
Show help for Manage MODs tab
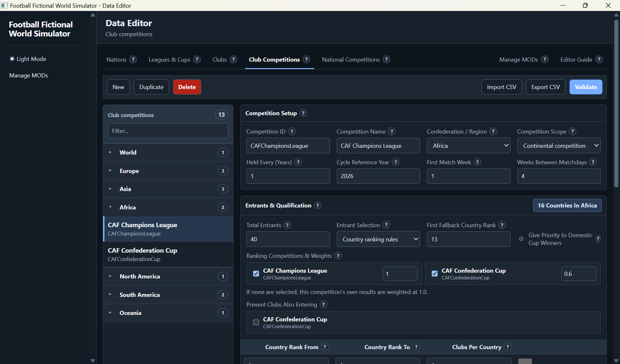545,59
